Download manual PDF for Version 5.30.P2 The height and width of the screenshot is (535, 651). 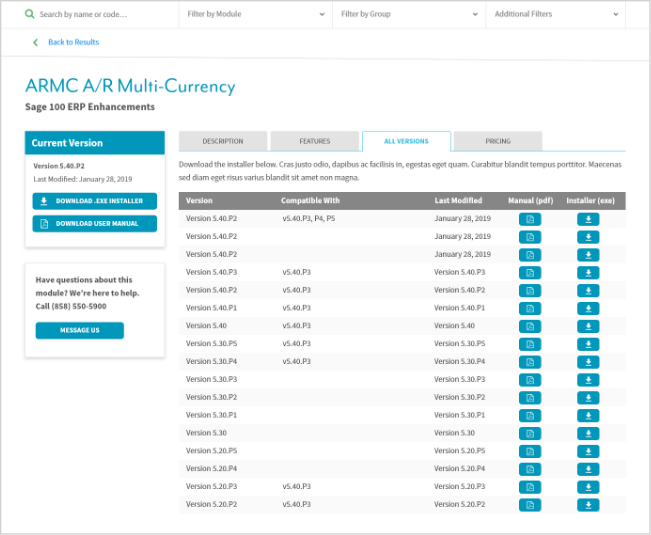tap(530, 397)
